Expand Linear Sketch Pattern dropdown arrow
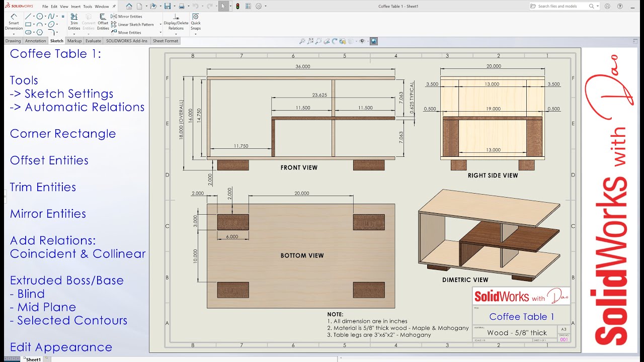The width and height of the screenshot is (644, 362). tap(160, 24)
